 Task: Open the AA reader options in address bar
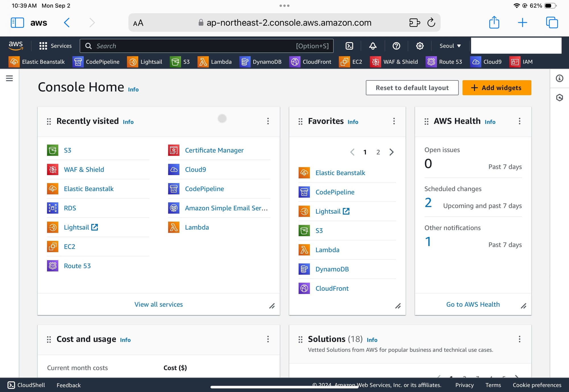pyautogui.click(x=138, y=23)
